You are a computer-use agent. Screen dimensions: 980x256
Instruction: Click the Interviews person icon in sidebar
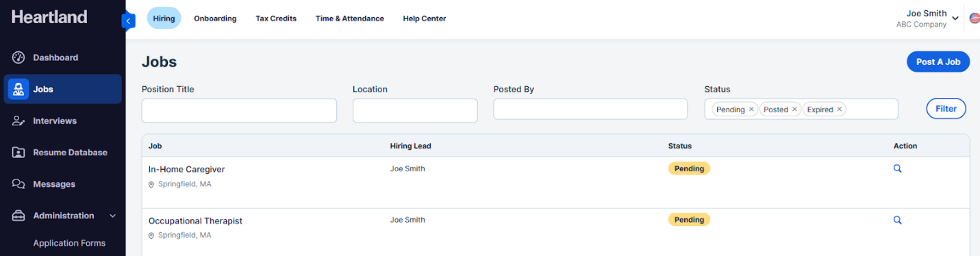(18, 121)
